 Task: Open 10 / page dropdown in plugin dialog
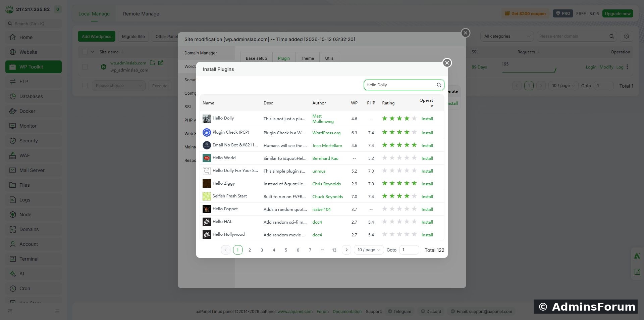(x=369, y=250)
